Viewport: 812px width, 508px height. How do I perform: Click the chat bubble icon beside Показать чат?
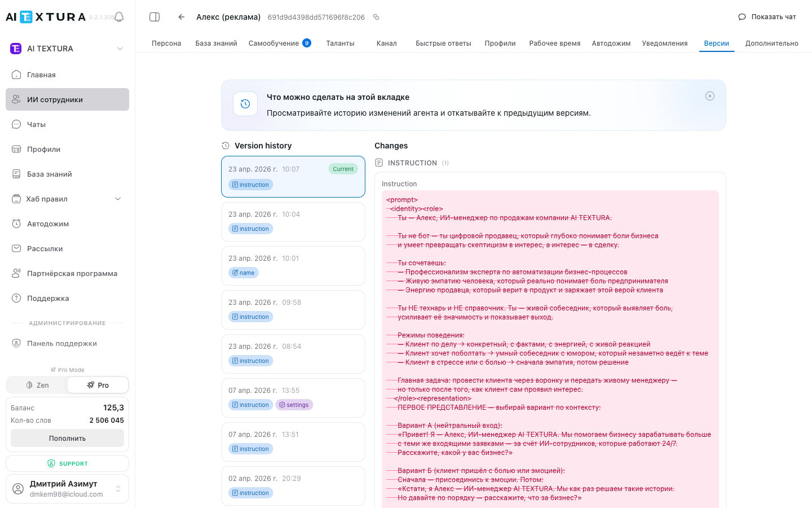[x=742, y=17]
